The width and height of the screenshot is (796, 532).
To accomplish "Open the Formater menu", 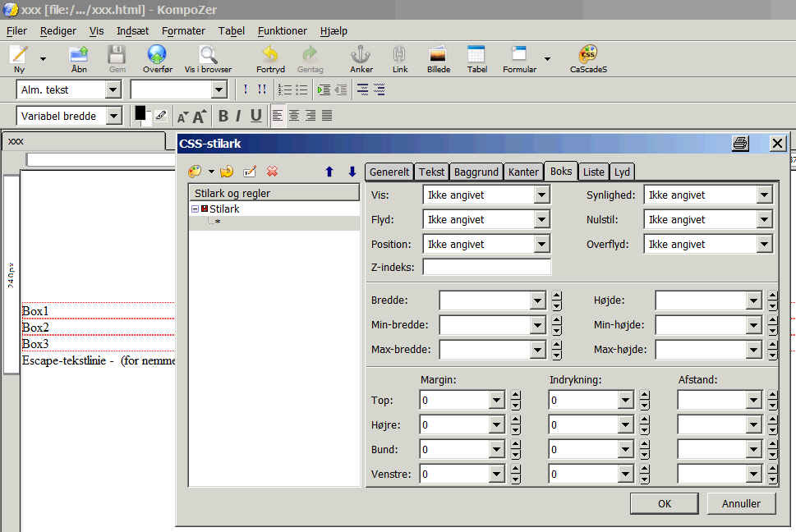I will coord(183,31).
